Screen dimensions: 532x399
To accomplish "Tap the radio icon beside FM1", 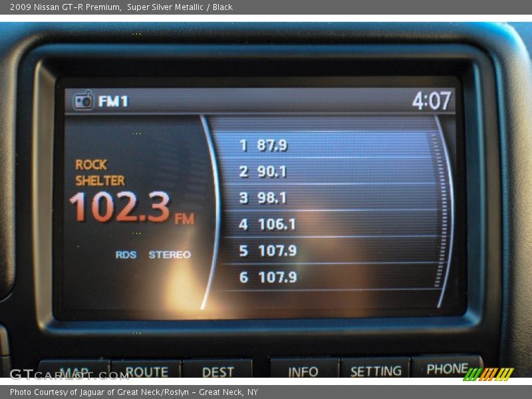I will coord(84,101).
